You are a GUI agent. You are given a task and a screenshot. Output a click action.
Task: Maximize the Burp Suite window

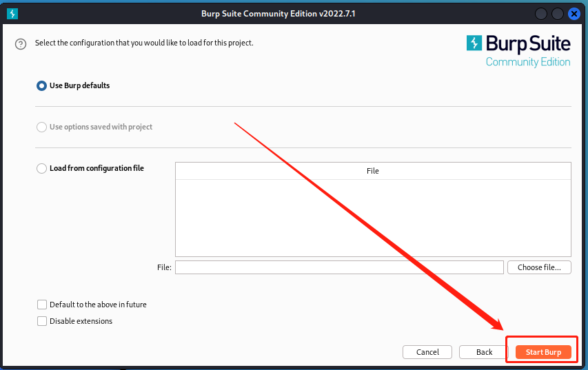click(557, 14)
